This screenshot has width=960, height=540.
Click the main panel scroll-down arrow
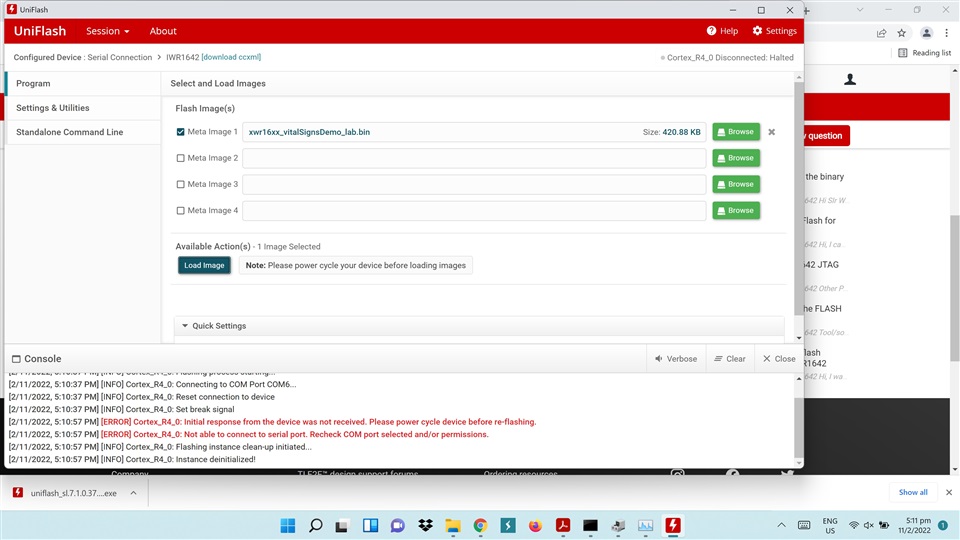pos(798,338)
